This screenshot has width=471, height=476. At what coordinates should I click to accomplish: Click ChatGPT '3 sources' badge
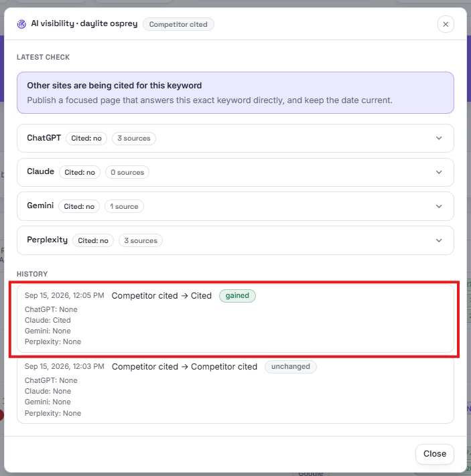pyautogui.click(x=134, y=139)
